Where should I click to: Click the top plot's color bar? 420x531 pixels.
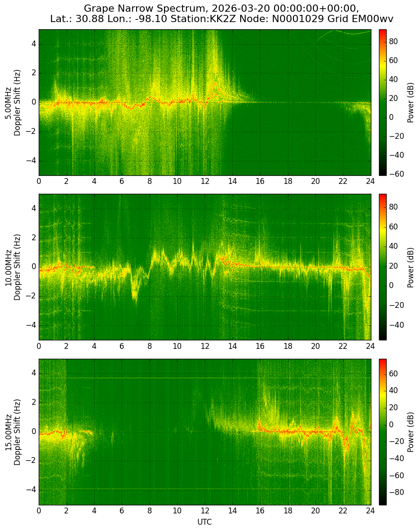383,102
